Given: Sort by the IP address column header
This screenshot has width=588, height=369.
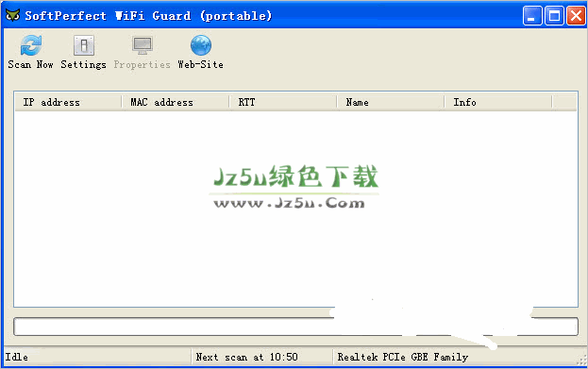Looking at the screenshot, I should [68, 102].
